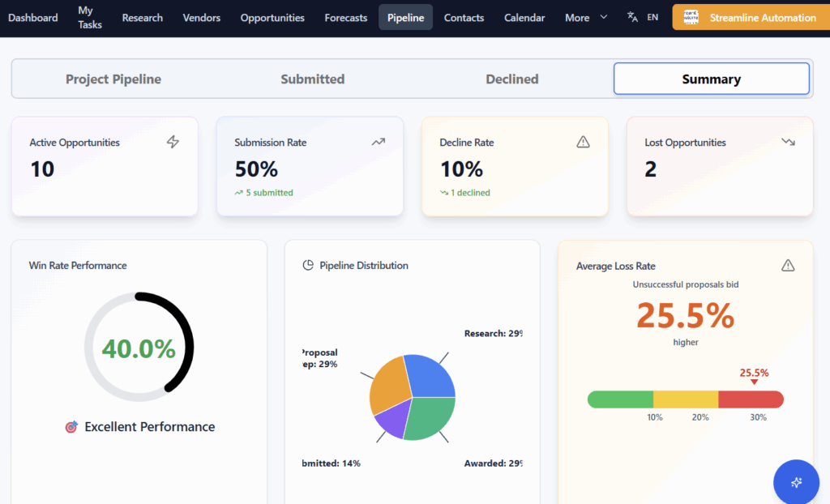Click the target icon beside Excellent Performance
830x504 pixels.
(71, 426)
